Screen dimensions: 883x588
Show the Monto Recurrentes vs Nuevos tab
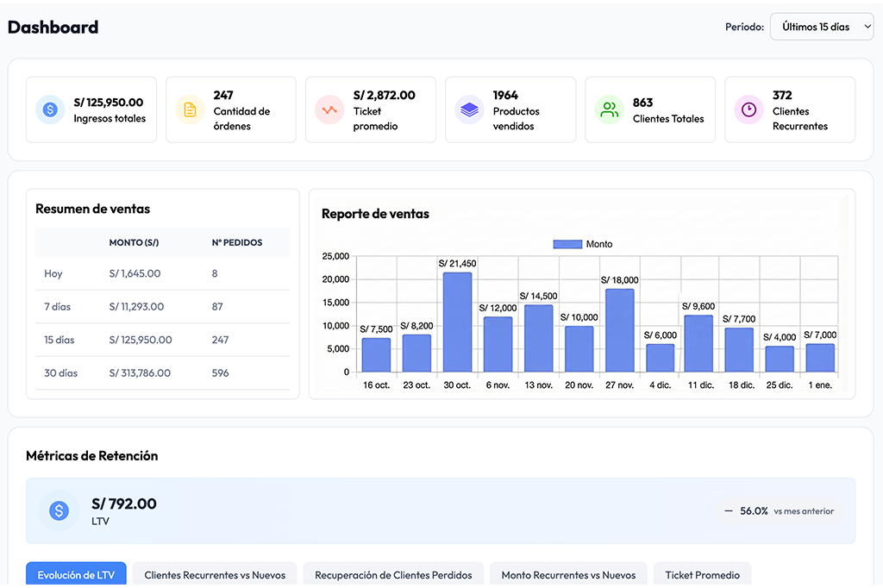[x=568, y=575]
